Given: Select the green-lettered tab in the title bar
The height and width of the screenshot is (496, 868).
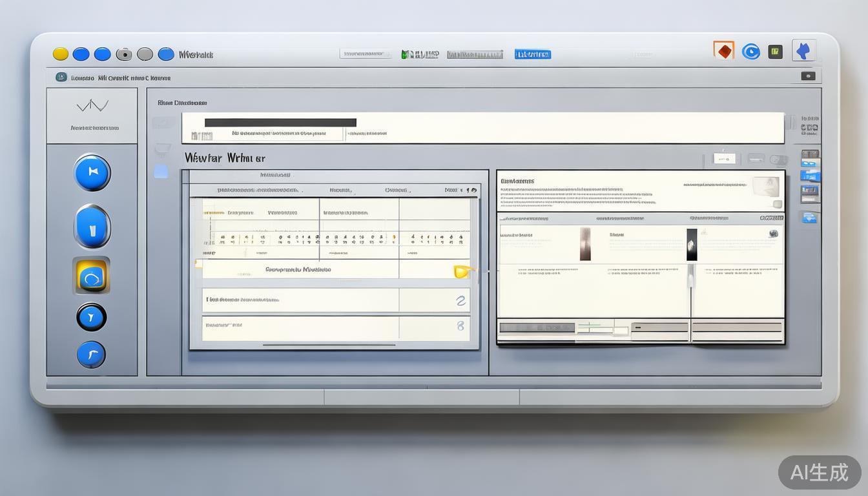Looking at the screenshot, I should [420, 54].
